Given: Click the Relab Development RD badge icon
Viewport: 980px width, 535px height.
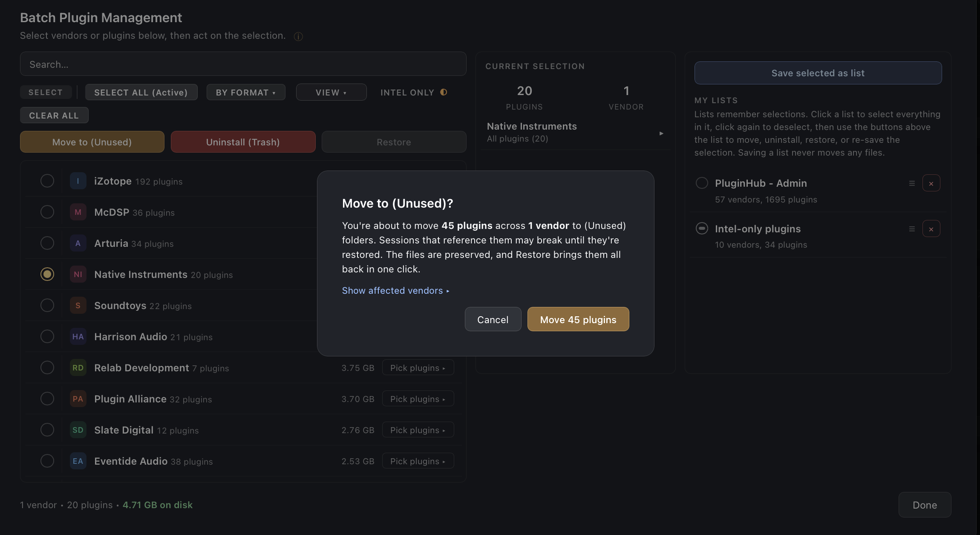Looking at the screenshot, I should click(x=78, y=368).
